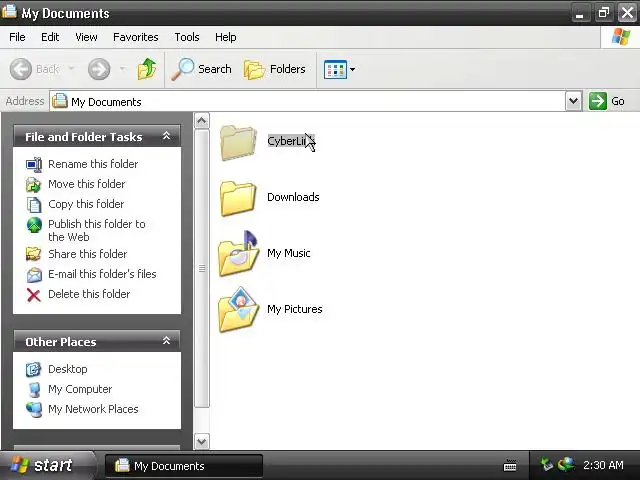Expand the Address bar dropdown
The width and height of the screenshot is (640, 480).
[573, 101]
